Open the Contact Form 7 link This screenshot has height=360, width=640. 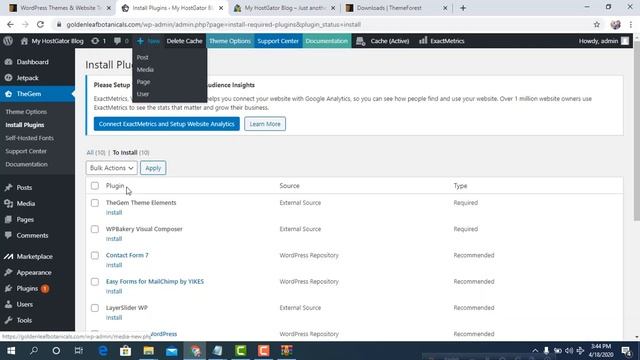127,255
